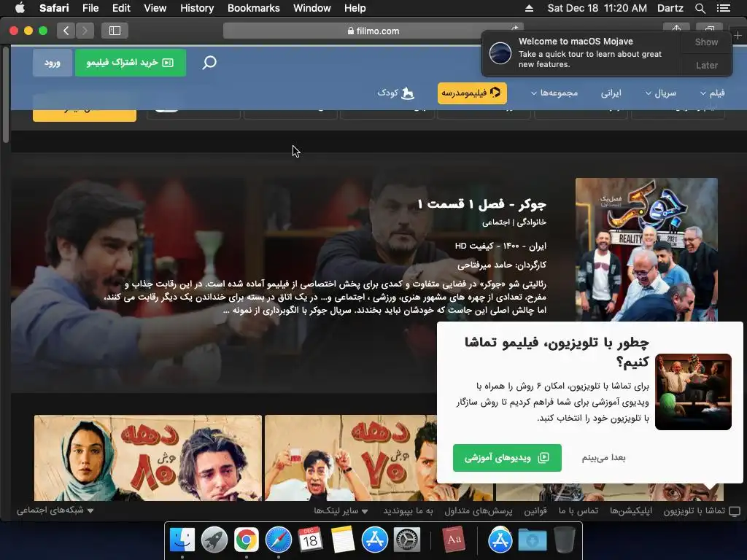Click the page vertical scrollbar on left edge

(x=5, y=96)
